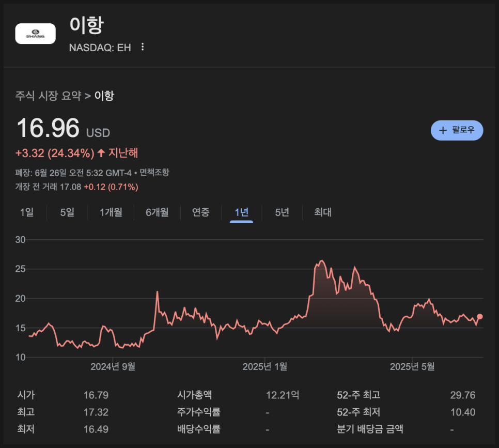Click the NASDAQ: EH ticker text

click(x=100, y=48)
